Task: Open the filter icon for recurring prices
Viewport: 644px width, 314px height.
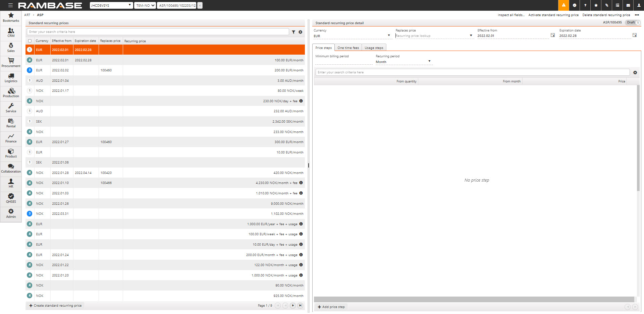Action: (293, 32)
